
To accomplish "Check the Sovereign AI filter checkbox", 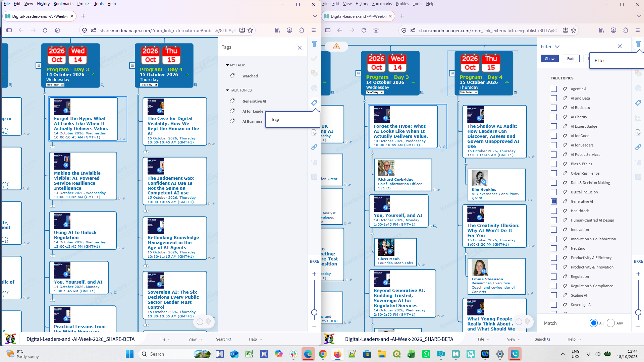I will 554,305.
